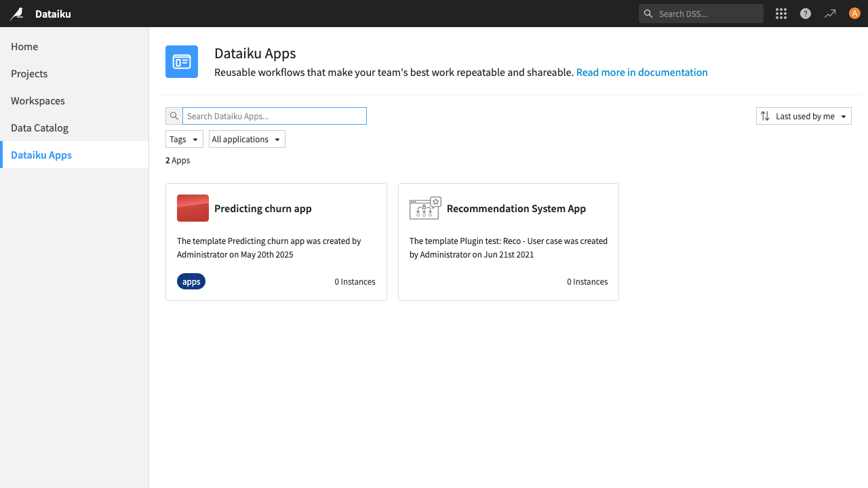
Task: Open the applications grid menu icon
Action: click(781, 14)
